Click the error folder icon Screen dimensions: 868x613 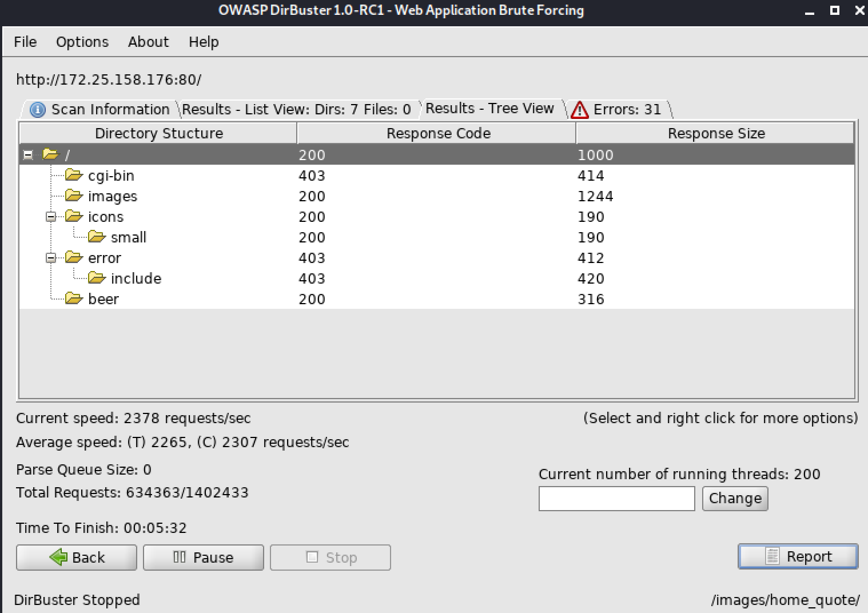pos(74,257)
